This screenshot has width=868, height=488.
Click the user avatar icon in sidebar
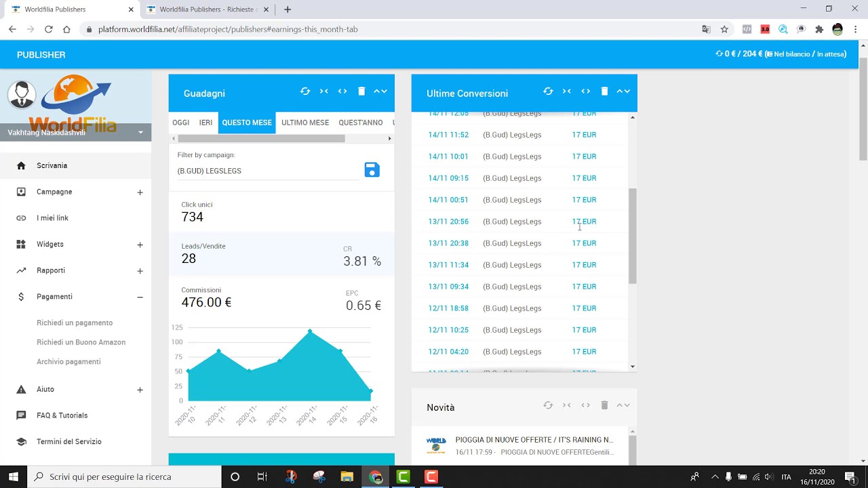point(22,94)
